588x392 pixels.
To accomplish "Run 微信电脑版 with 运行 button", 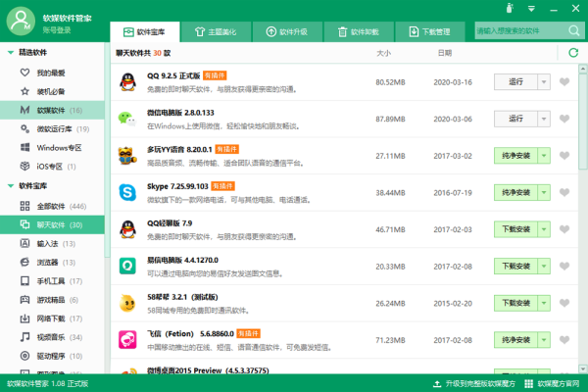I will point(515,119).
